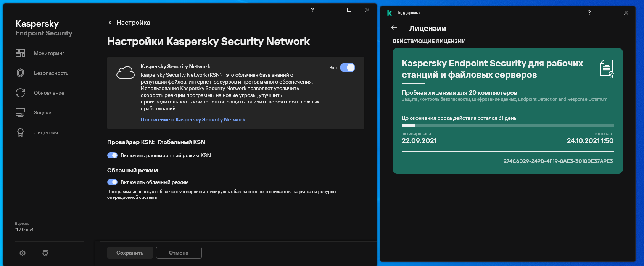This screenshot has height=266, width=644.
Task: Click the line listing Защита, Контроль безопасности features
Action: [x=504, y=99]
